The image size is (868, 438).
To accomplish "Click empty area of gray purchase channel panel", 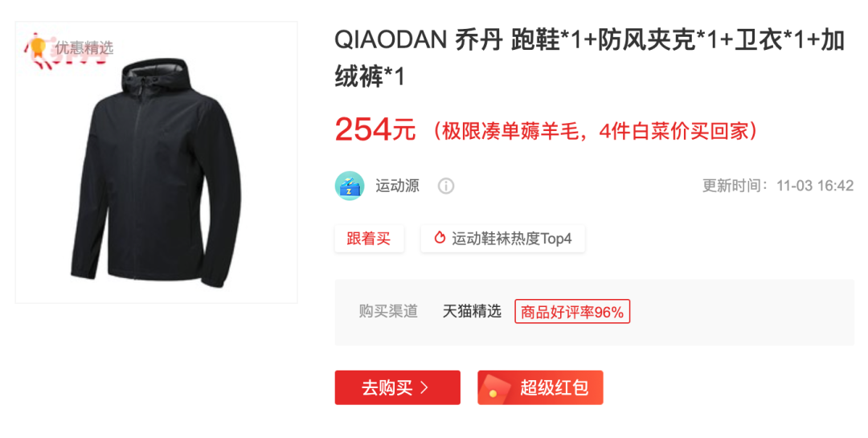I will click(742, 313).
